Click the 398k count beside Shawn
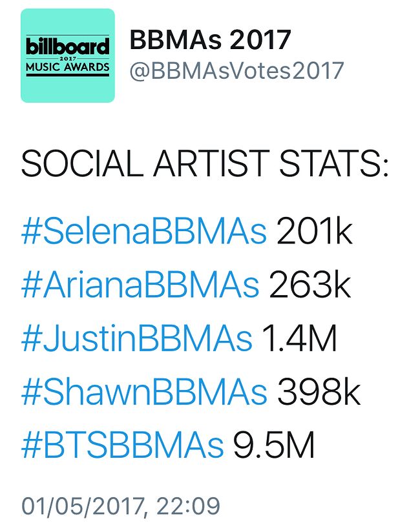This screenshot has width=420, height=532. point(319,393)
